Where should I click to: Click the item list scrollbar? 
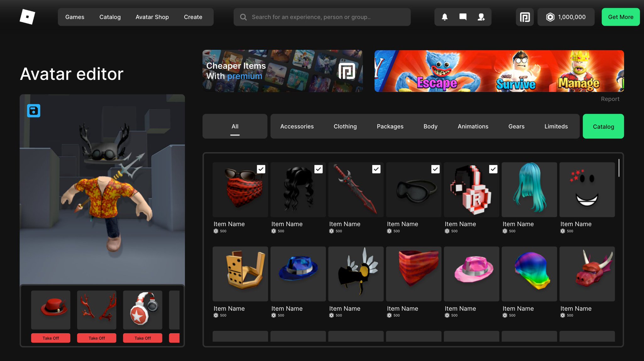pyautogui.click(x=619, y=168)
